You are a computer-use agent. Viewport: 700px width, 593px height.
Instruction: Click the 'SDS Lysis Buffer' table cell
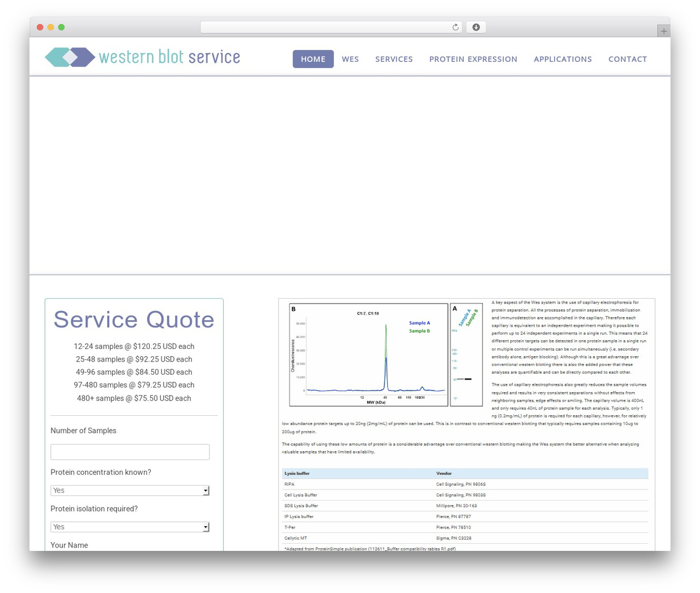pyautogui.click(x=301, y=506)
